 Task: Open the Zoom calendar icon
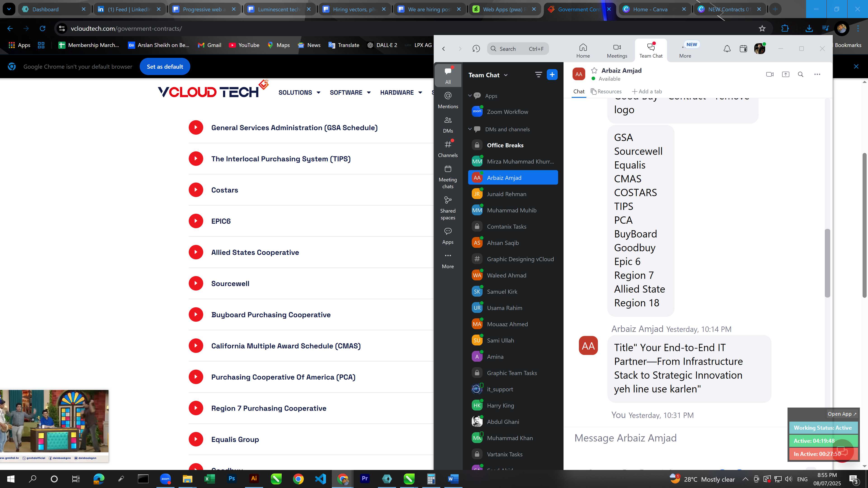pos(743,49)
